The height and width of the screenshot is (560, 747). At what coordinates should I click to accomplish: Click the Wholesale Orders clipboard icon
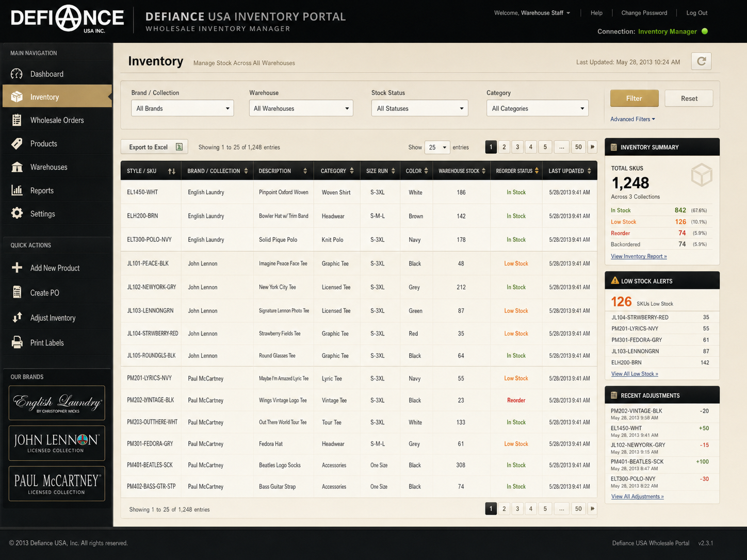pos(17,120)
